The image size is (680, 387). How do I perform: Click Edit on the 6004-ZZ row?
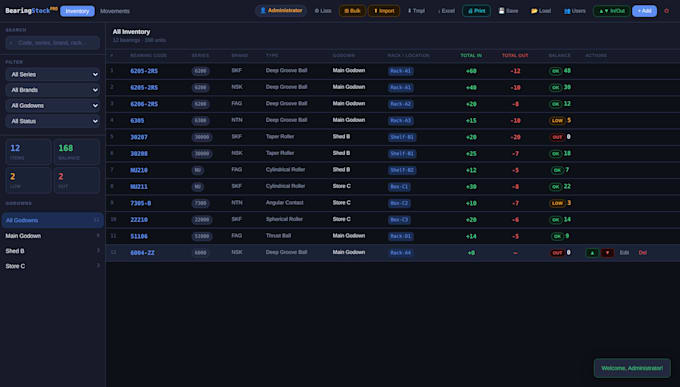(x=624, y=253)
